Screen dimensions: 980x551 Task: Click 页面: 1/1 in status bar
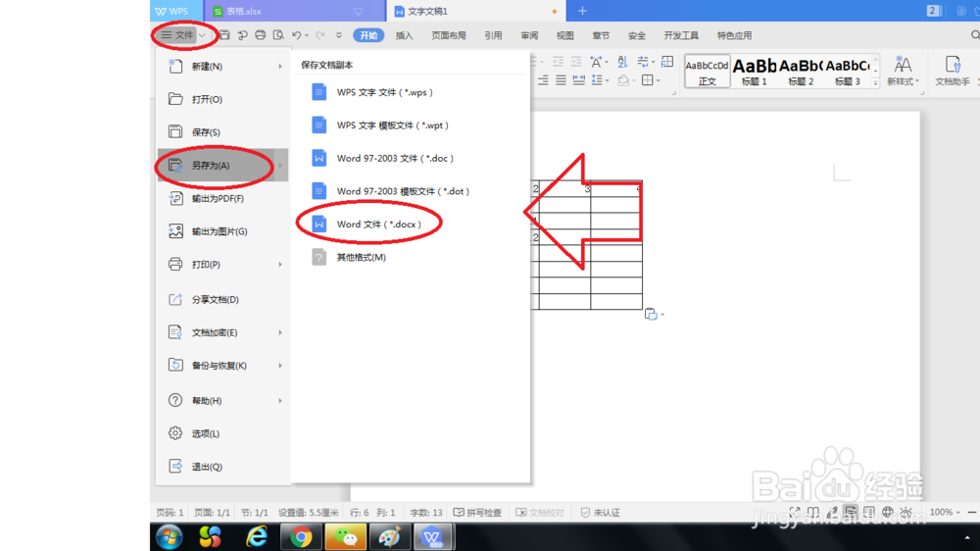coord(212,512)
